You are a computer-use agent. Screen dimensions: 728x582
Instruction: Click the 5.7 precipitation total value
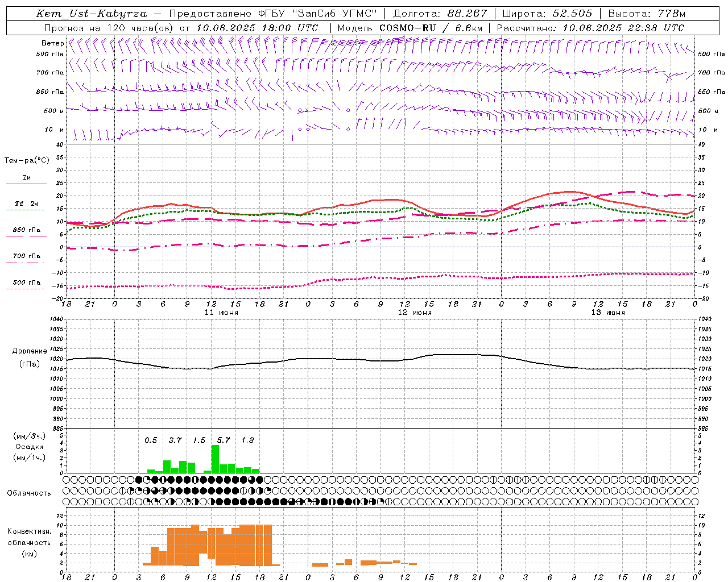click(x=224, y=440)
